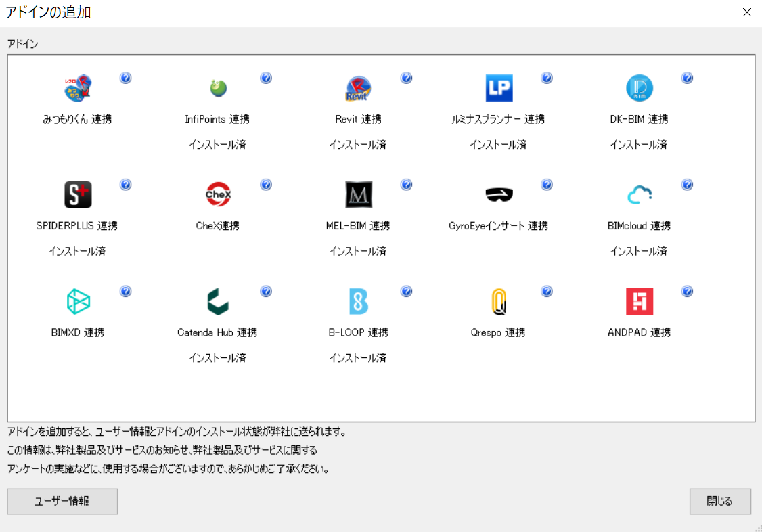Click インストール済 status under DK-BIM 連携
762x532 pixels.
tap(639, 145)
